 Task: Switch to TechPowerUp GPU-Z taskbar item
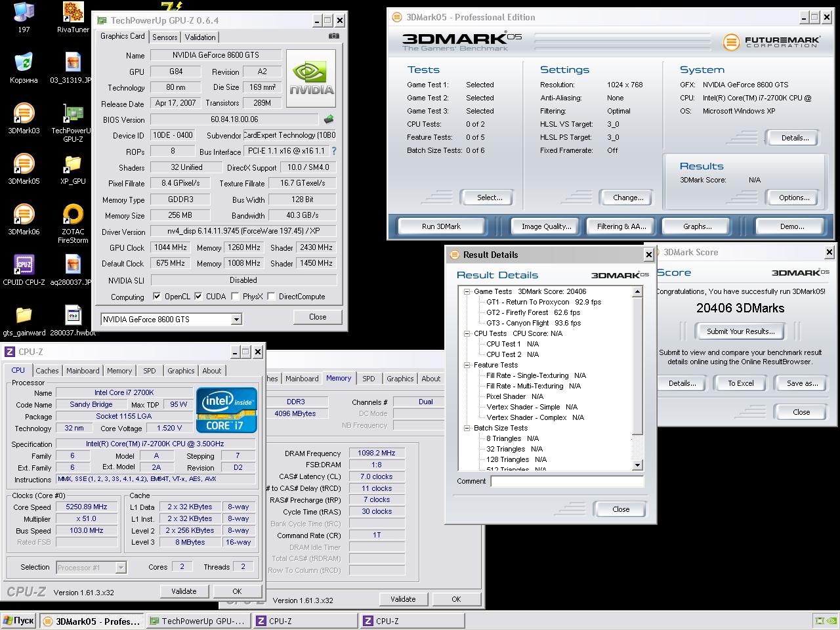click(198, 621)
